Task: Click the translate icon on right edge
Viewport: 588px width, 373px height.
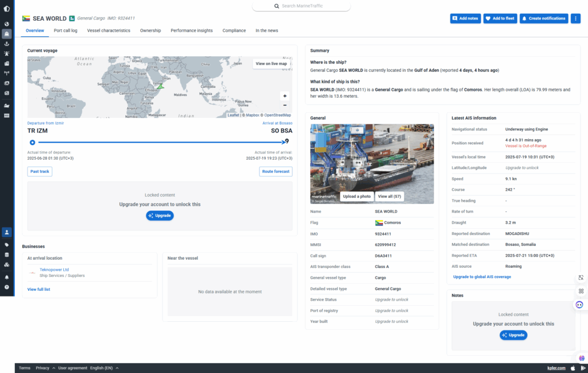Action: click(581, 278)
